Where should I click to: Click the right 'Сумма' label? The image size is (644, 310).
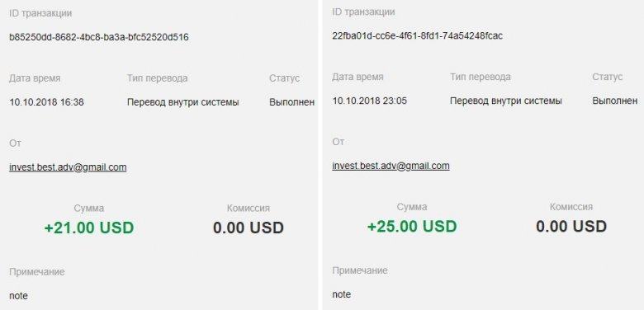point(412,207)
